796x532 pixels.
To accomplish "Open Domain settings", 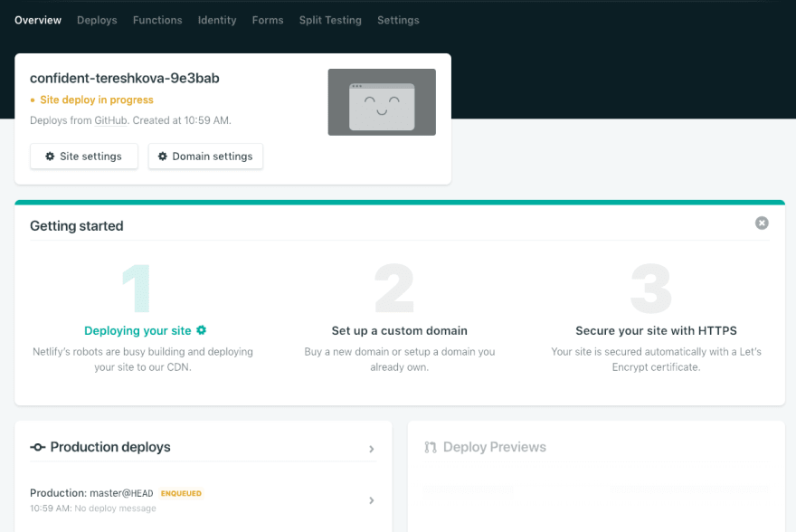I will [205, 157].
